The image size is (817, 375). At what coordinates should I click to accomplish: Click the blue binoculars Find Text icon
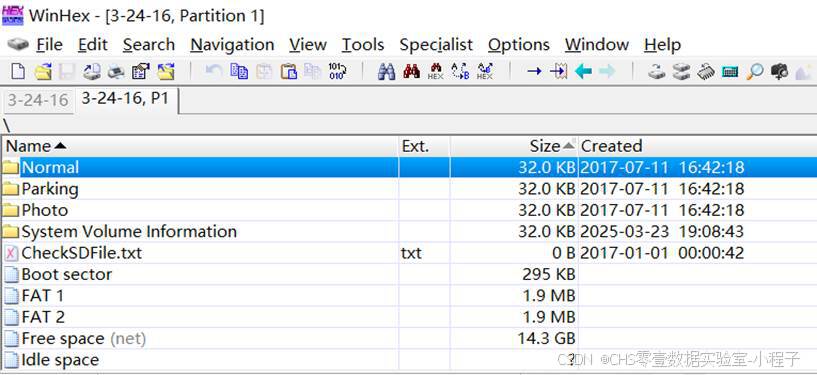coord(386,71)
